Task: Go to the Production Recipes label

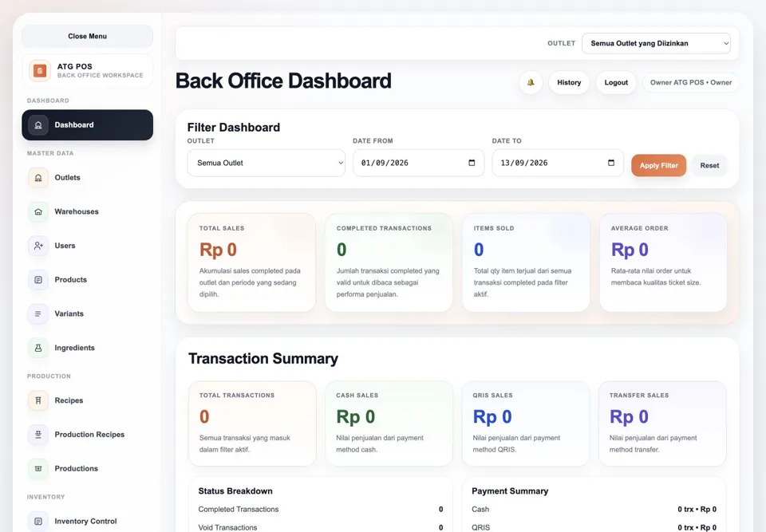Action: 89,435
